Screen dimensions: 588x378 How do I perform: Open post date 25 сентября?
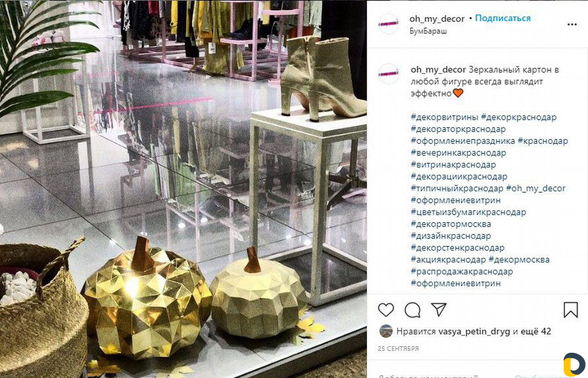tap(398, 349)
